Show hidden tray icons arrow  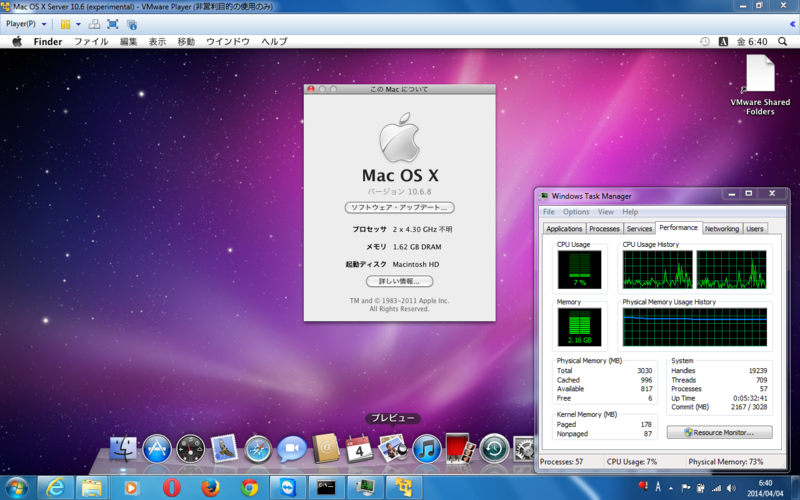tap(671, 488)
